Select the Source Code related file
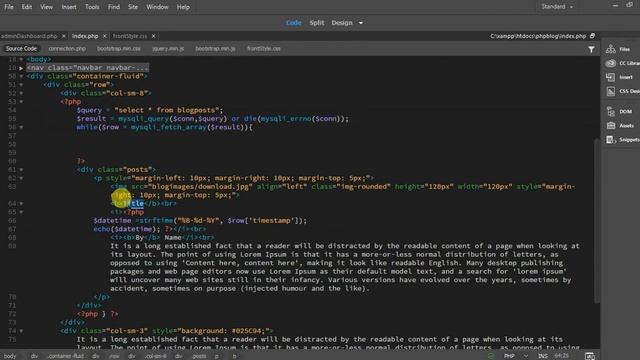 (21, 49)
